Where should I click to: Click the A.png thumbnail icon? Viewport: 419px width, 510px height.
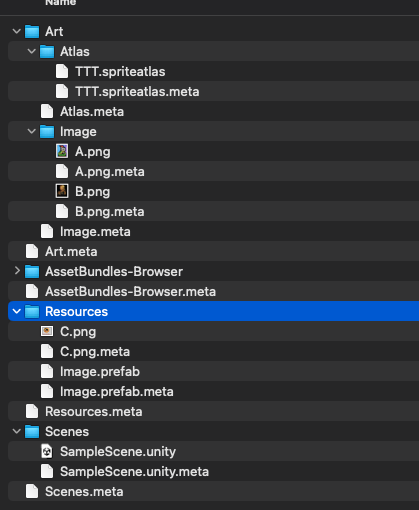point(62,151)
